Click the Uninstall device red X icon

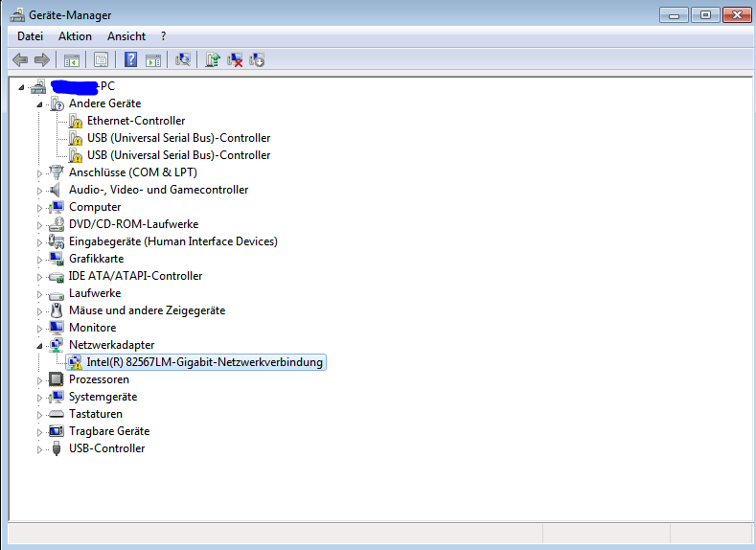(x=235, y=59)
